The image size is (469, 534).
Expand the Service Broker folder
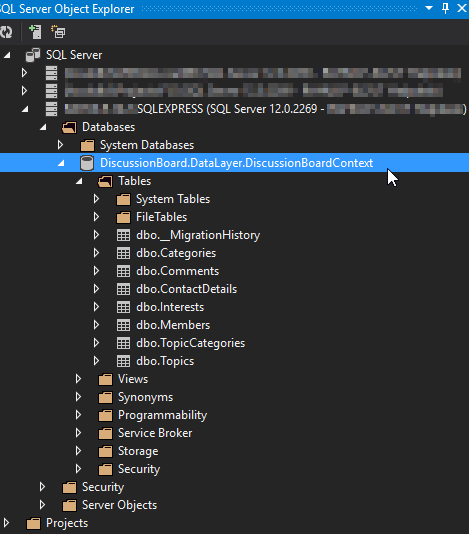point(78,433)
